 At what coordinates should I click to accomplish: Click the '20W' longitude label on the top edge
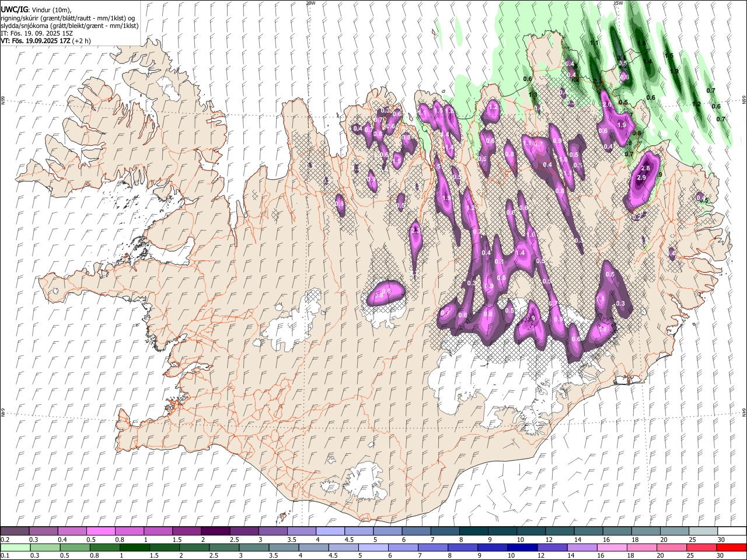pos(310,3)
